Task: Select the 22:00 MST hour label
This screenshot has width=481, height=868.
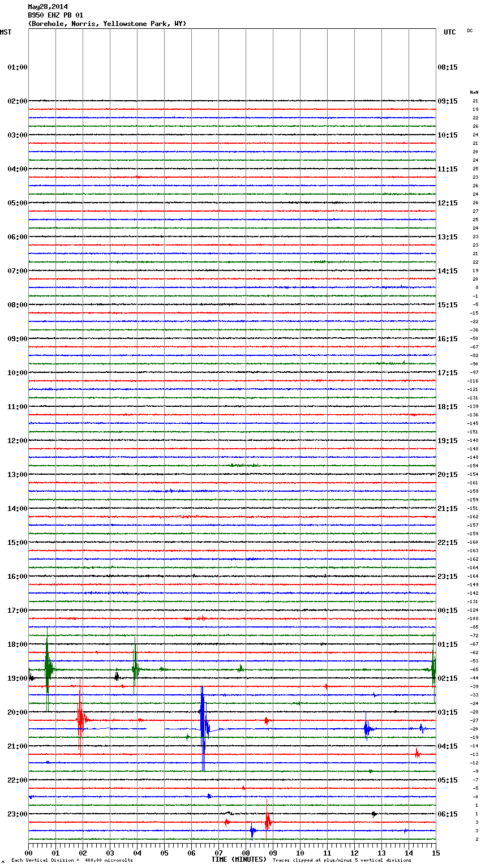Action: pos(18,780)
